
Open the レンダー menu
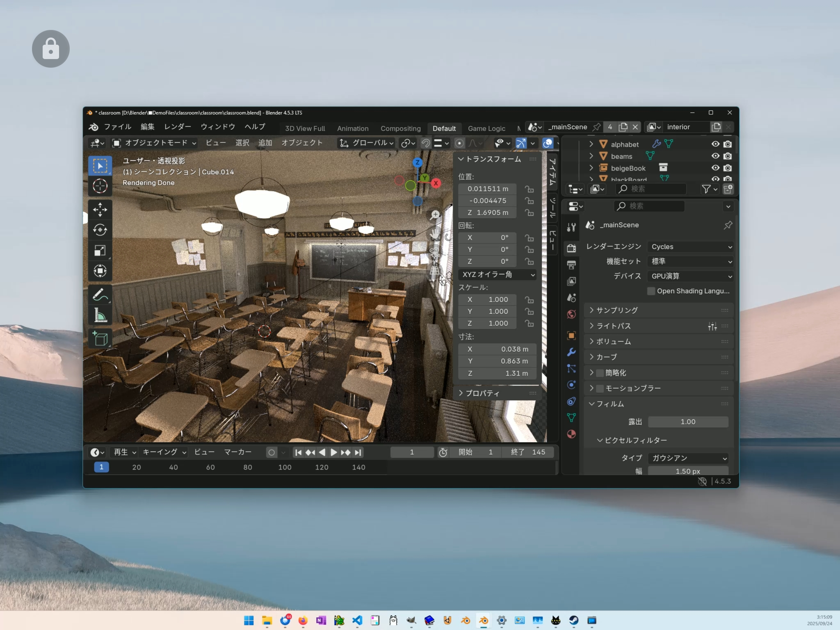pos(177,127)
